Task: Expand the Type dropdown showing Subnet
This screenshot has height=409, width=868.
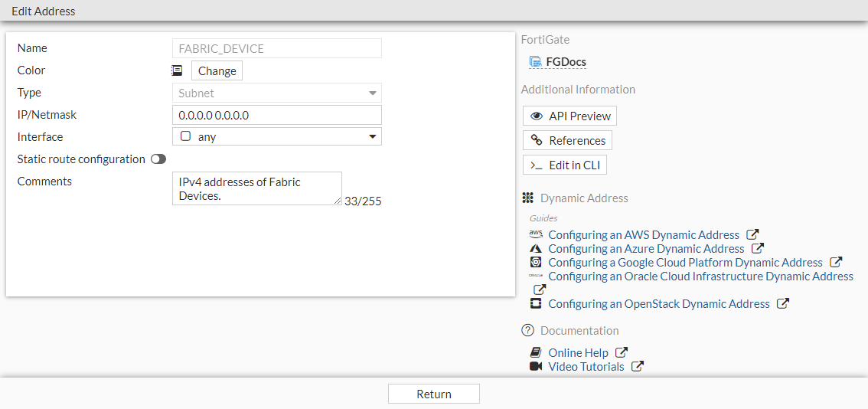Action: point(277,93)
